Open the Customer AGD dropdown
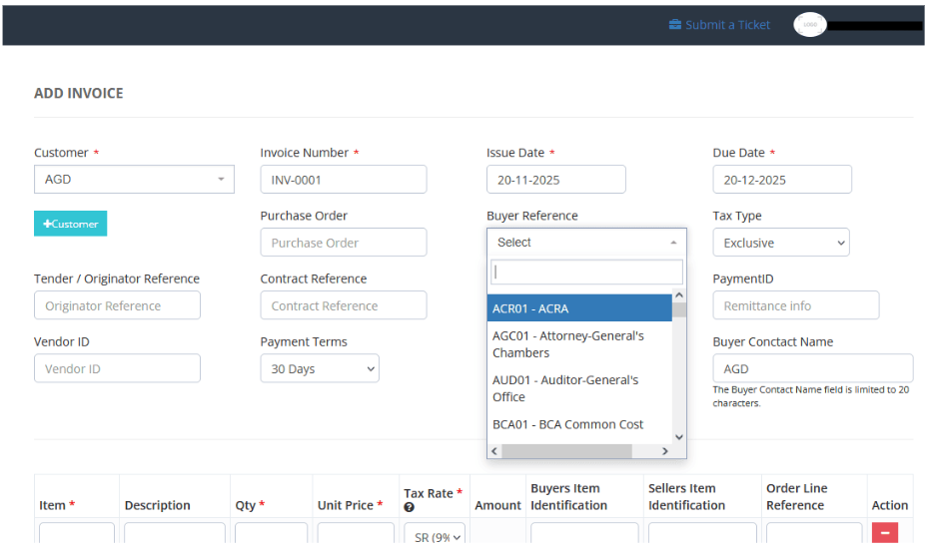Image resolution: width=929 pixels, height=560 pixels. click(134, 180)
